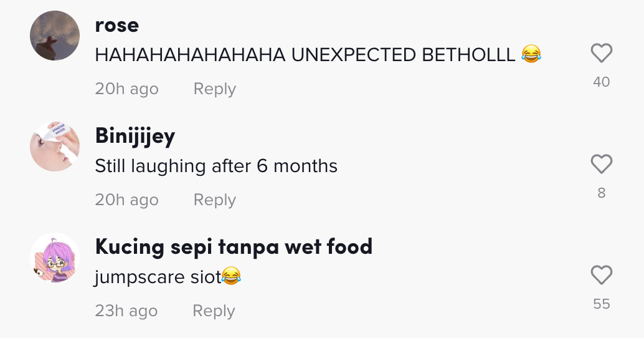Click the '20h ago' timestamp under rose
The width and height of the screenshot is (644, 338).
tap(126, 89)
